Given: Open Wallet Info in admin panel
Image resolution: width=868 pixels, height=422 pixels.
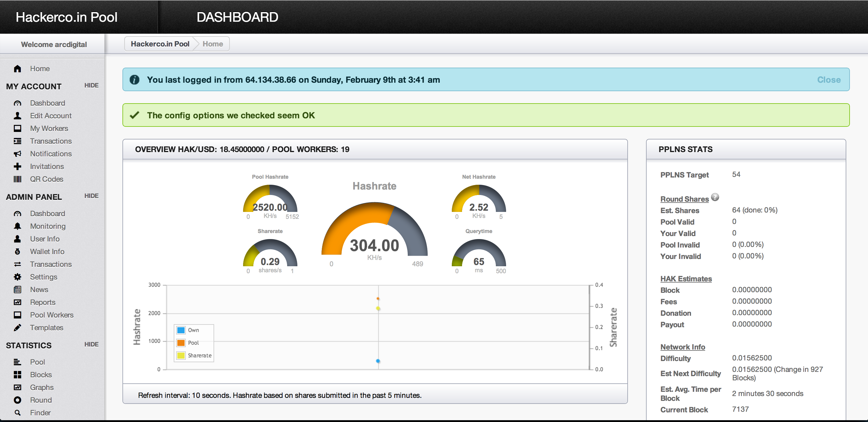Looking at the screenshot, I should pyautogui.click(x=47, y=252).
